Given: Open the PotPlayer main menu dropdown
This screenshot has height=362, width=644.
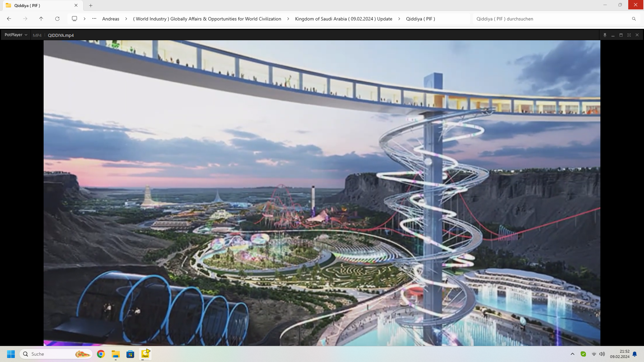Looking at the screenshot, I should [x=16, y=35].
